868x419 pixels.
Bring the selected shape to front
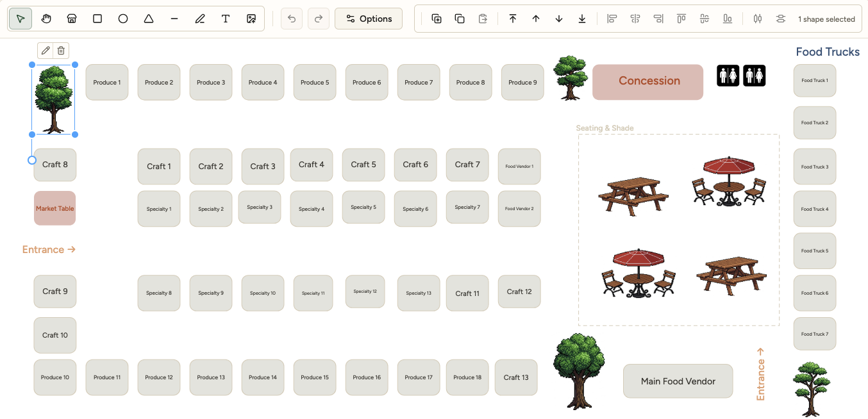(513, 19)
